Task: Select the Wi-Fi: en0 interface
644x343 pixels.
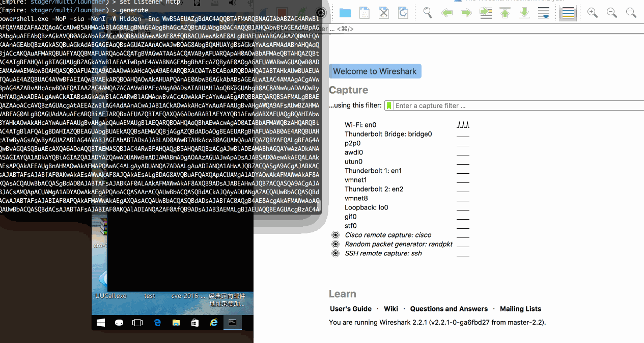Action: [x=360, y=125]
